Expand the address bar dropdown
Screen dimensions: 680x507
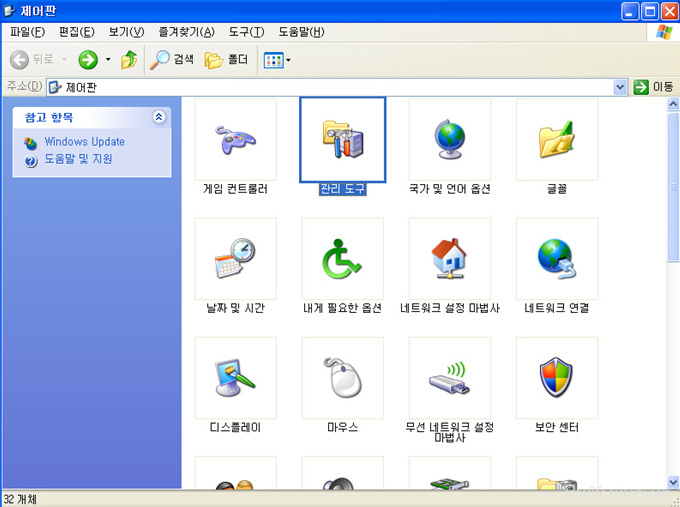(621, 87)
